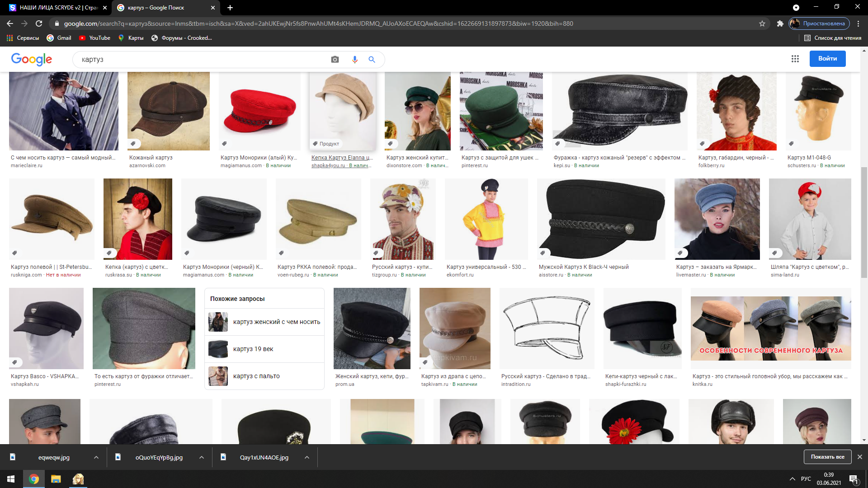868x488 pixels.
Task: Bookmark page with star icon
Action: click(x=762, y=23)
